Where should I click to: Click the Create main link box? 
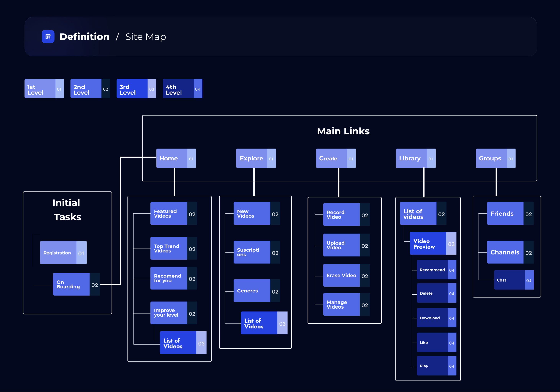click(335, 158)
